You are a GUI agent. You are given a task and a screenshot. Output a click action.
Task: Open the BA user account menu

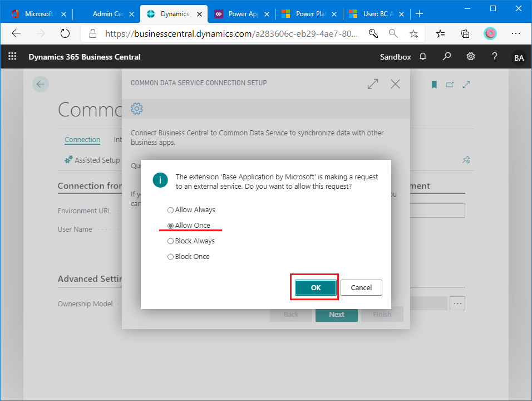tap(519, 58)
